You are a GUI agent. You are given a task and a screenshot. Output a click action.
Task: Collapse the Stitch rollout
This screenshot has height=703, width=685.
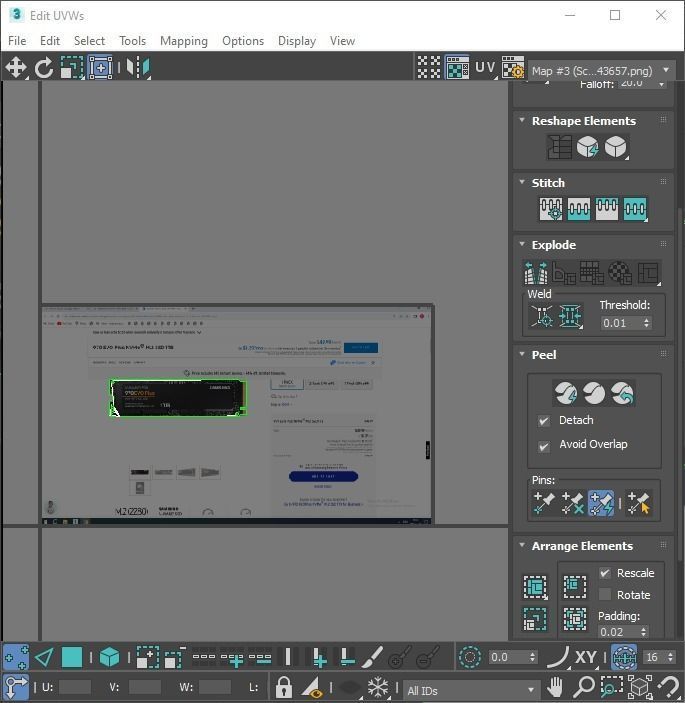click(522, 182)
